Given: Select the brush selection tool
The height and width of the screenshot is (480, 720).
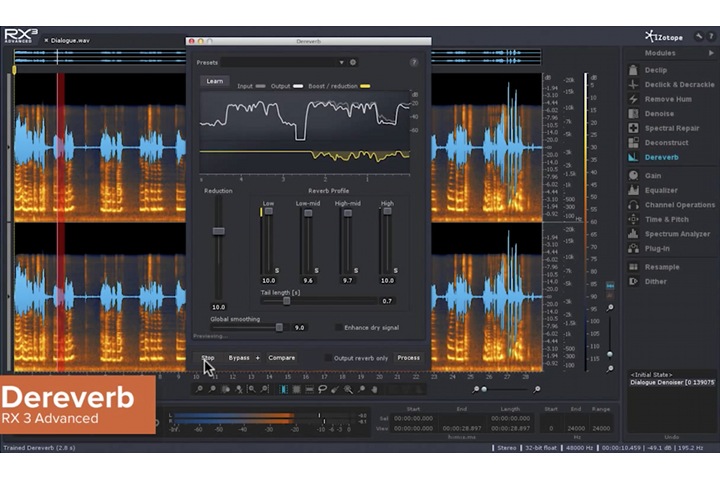Looking at the screenshot, I should coord(335,390).
